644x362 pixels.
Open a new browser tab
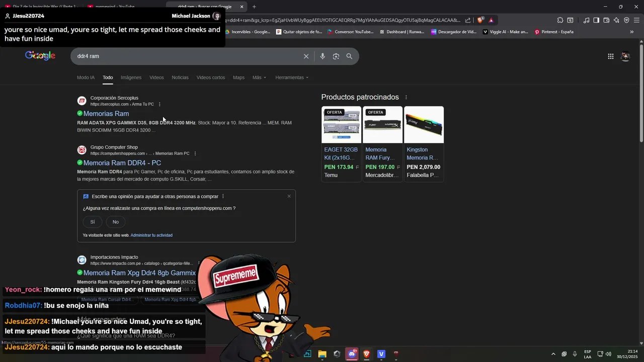[x=254, y=7]
